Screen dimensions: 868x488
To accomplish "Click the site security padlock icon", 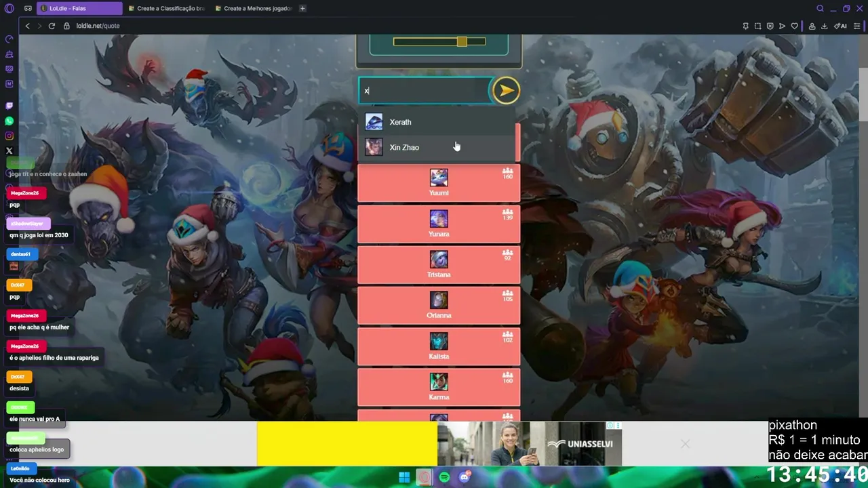I will pos(66,26).
